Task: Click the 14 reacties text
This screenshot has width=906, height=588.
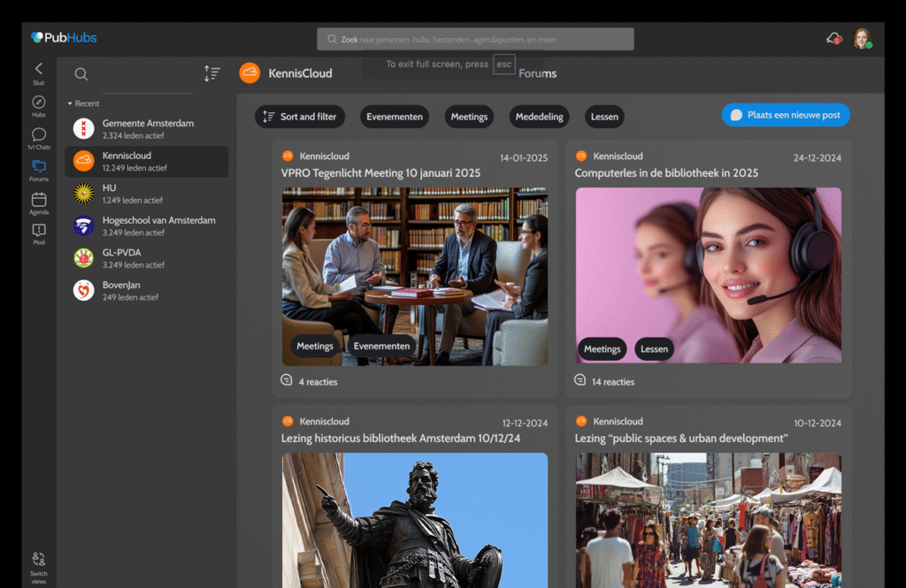Action: [613, 382]
